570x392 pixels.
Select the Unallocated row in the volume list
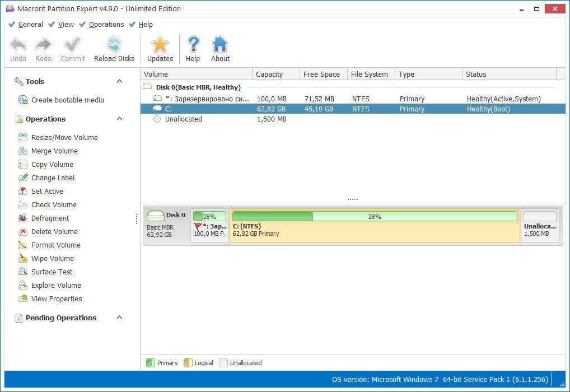pos(183,119)
